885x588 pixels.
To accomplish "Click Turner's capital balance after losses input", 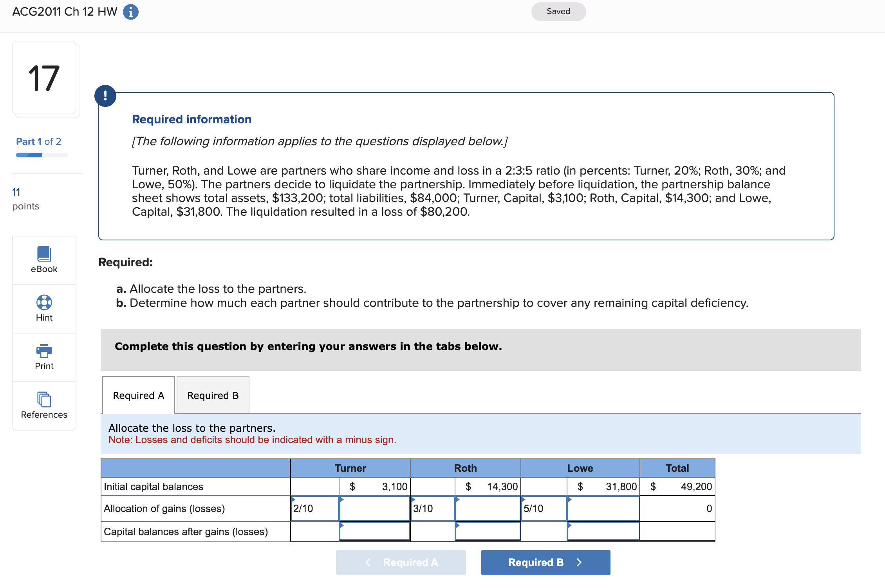I will point(374,532).
